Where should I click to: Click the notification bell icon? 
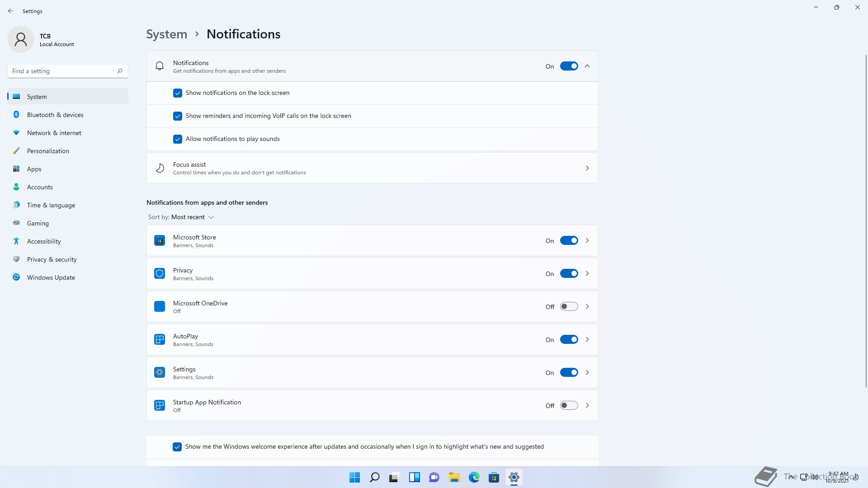coord(160,66)
